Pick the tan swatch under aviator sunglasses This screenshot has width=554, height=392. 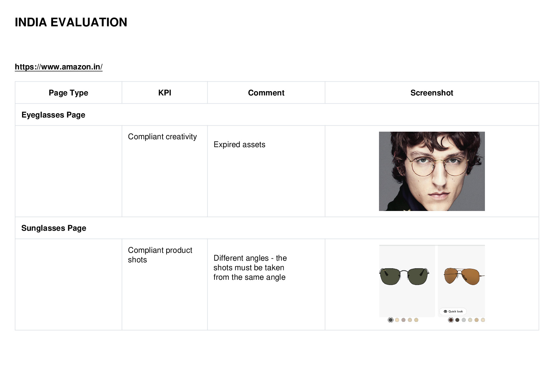pyautogui.click(x=476, y=320)
